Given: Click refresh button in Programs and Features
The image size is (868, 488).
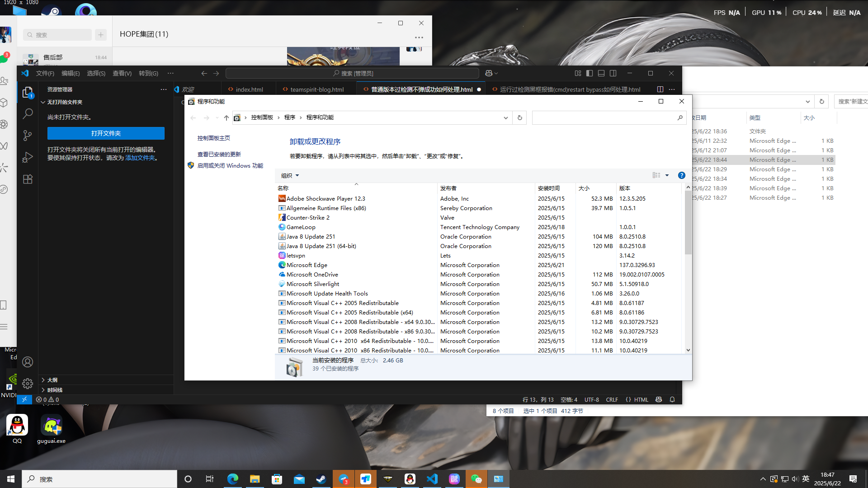Looking at the screenshot, I should (x=520, y=117).
